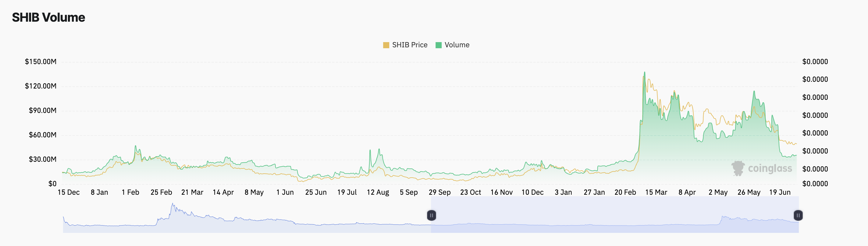Click the yellow SHIB Price color swatch
The width and height of the screenshot is (868, 246).
[x=386, y=45]
